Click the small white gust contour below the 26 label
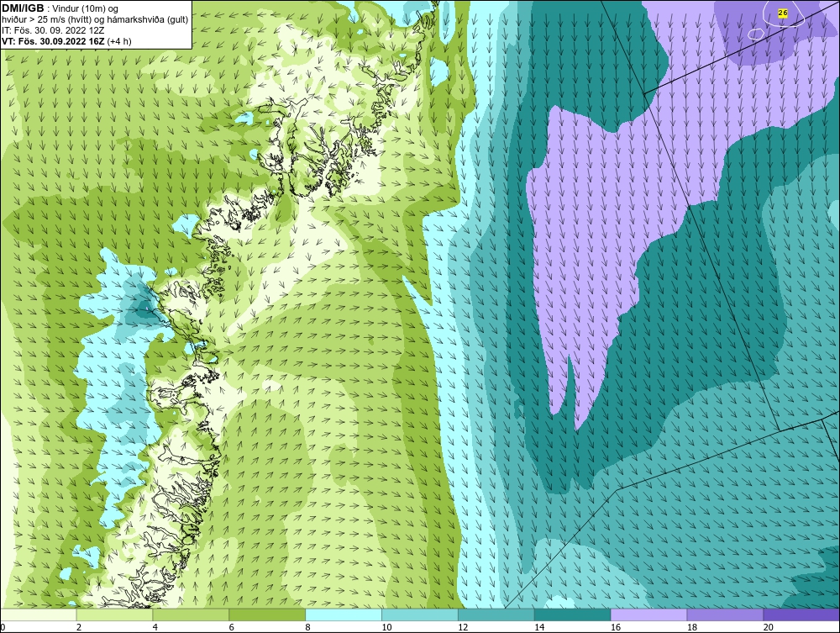 pyautogui.click(x=755, y=34)
